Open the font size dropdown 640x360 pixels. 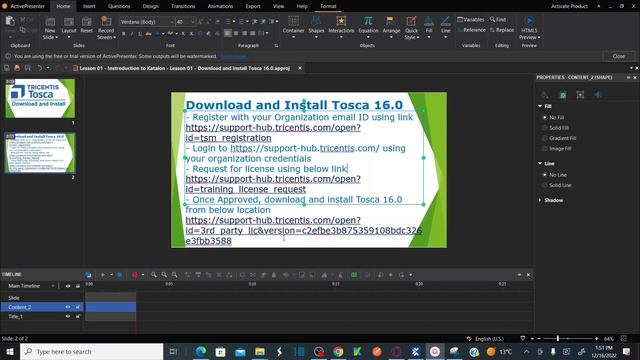[193, 22]
